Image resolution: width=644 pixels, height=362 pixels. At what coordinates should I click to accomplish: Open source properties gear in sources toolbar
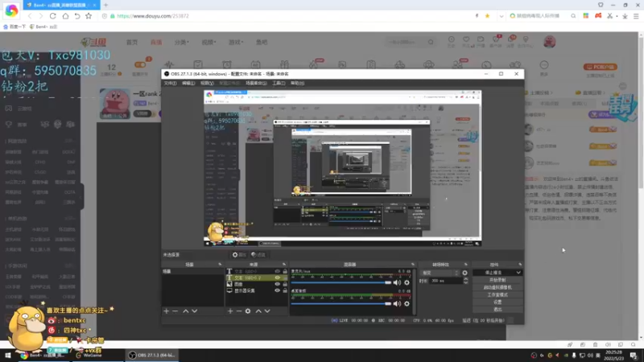point(248,311)
